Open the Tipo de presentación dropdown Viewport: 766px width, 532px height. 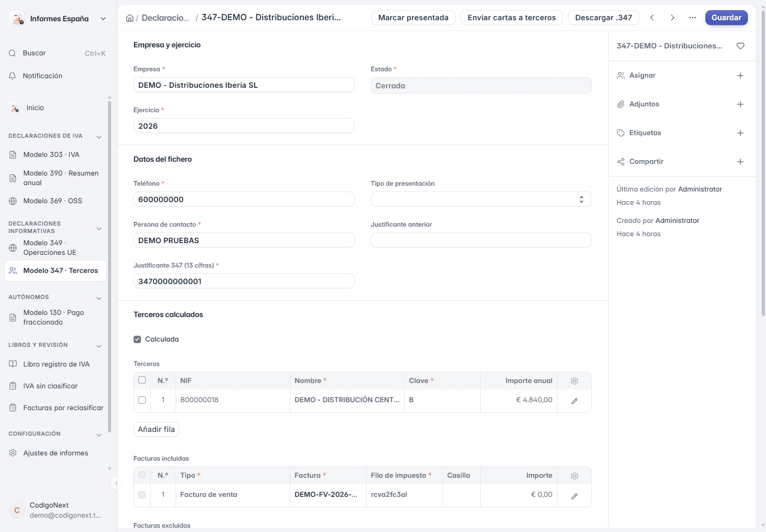[x=481, y=199]
